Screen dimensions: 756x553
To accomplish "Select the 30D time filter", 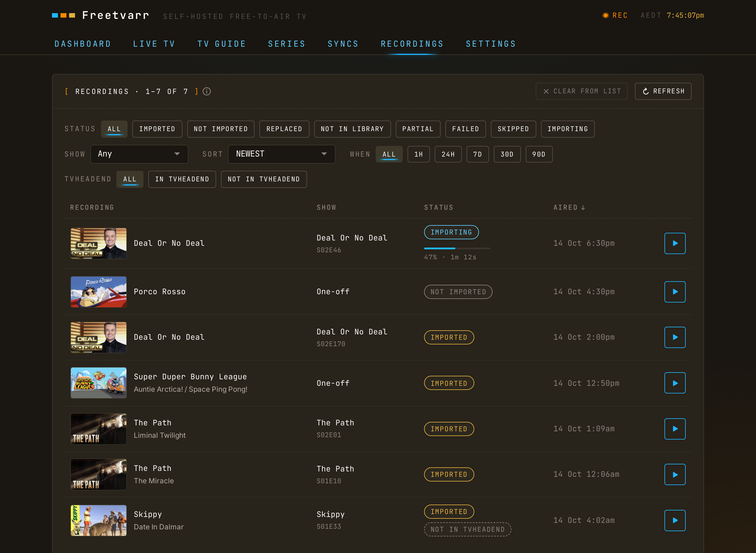I will pyautogui.click(x=507, y=154).
